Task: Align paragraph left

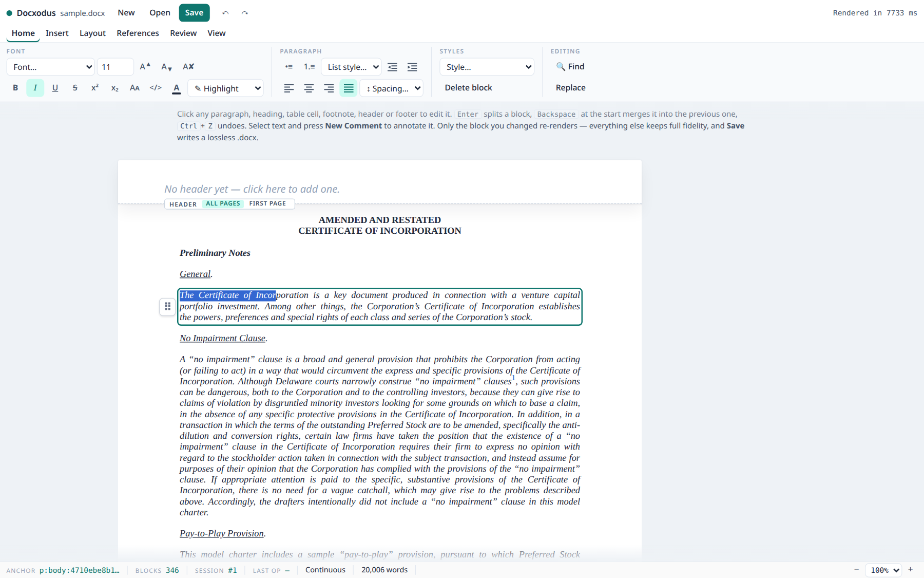Action: 289,88
